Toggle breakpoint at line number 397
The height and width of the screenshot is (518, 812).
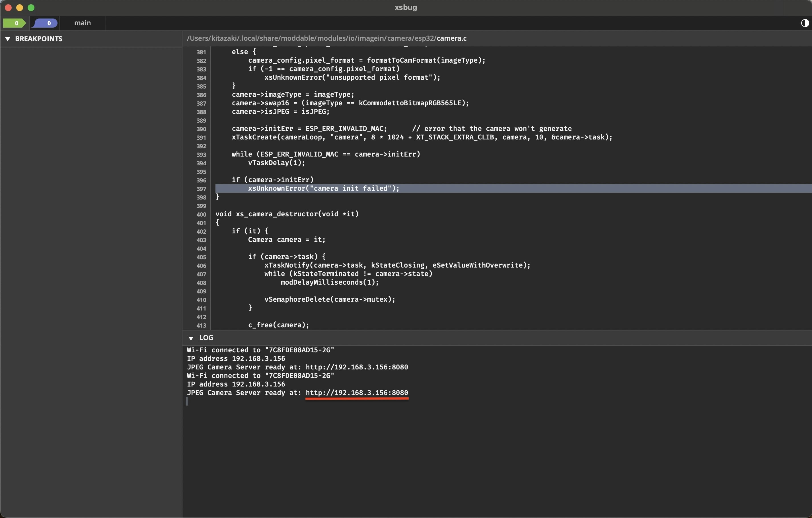[201, 189]
